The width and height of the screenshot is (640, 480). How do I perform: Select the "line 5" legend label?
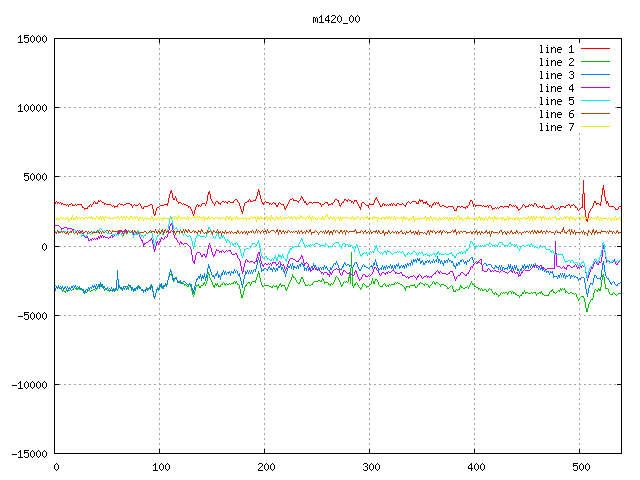(556, 101)
